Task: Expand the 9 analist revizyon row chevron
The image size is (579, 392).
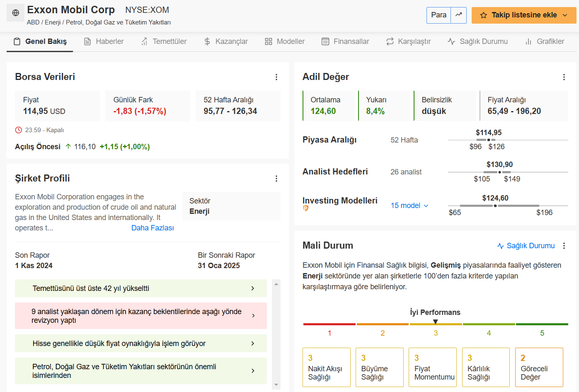Action: pos(253,316)
